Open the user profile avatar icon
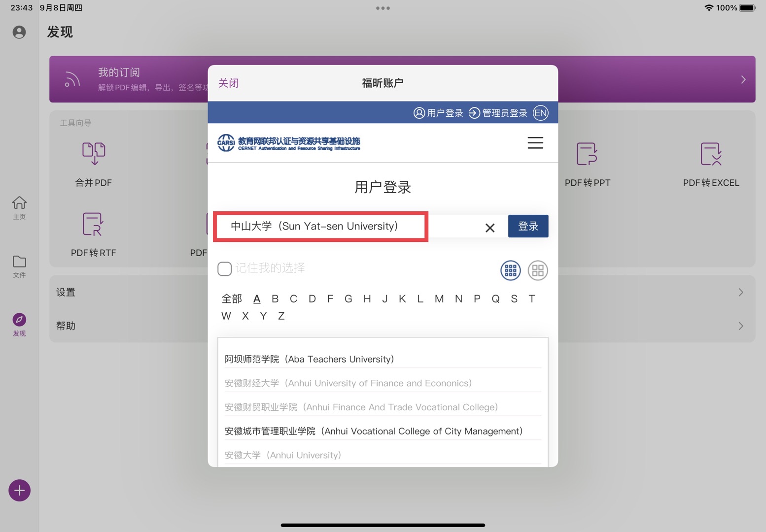 point(19,32)
